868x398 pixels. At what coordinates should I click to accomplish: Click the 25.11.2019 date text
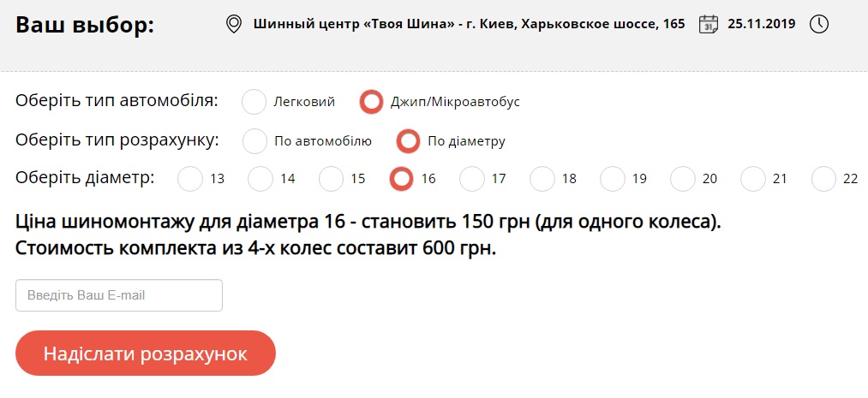pyautogui.click(x=761, y=24)
